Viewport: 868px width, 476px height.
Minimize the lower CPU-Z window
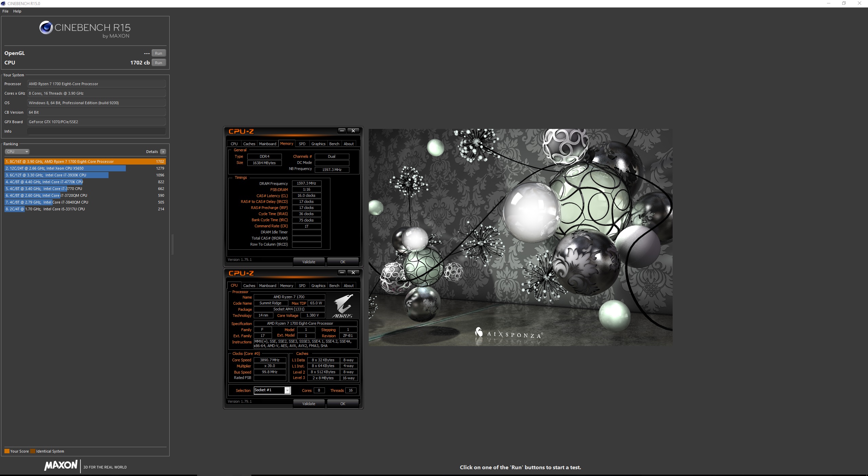342,272
